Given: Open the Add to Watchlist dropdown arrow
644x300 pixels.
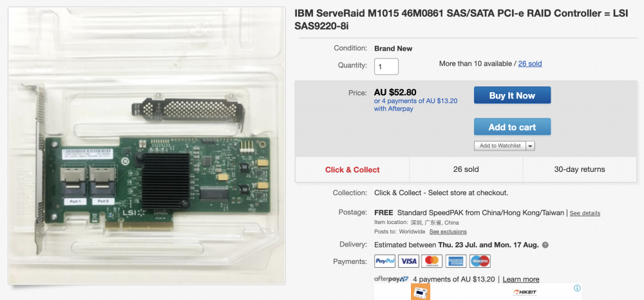Looking at the screenshot, I should click(x=530, y=145).
